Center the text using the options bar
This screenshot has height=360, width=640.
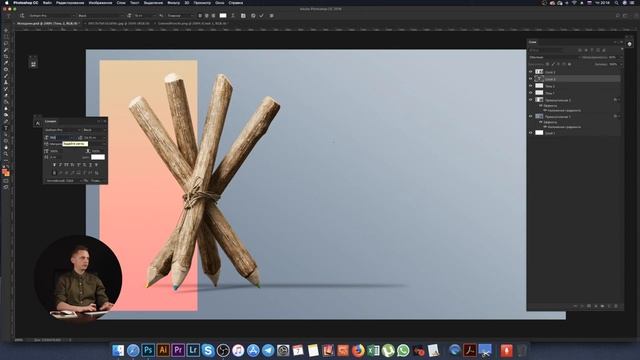[207, 16]
